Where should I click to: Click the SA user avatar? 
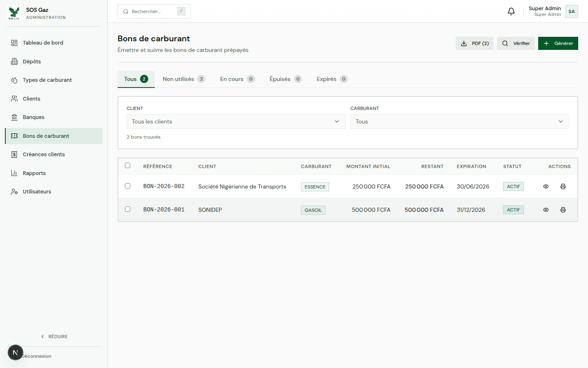(572, 11)
